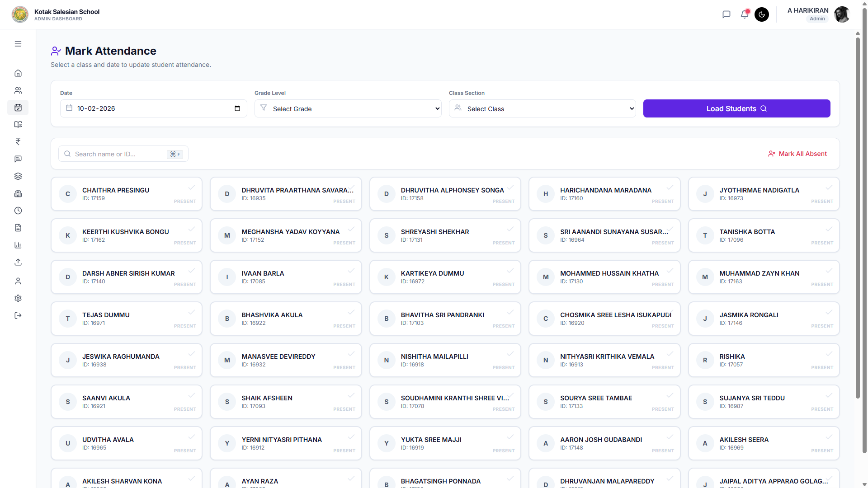Open the home dashboard icon

18,73
